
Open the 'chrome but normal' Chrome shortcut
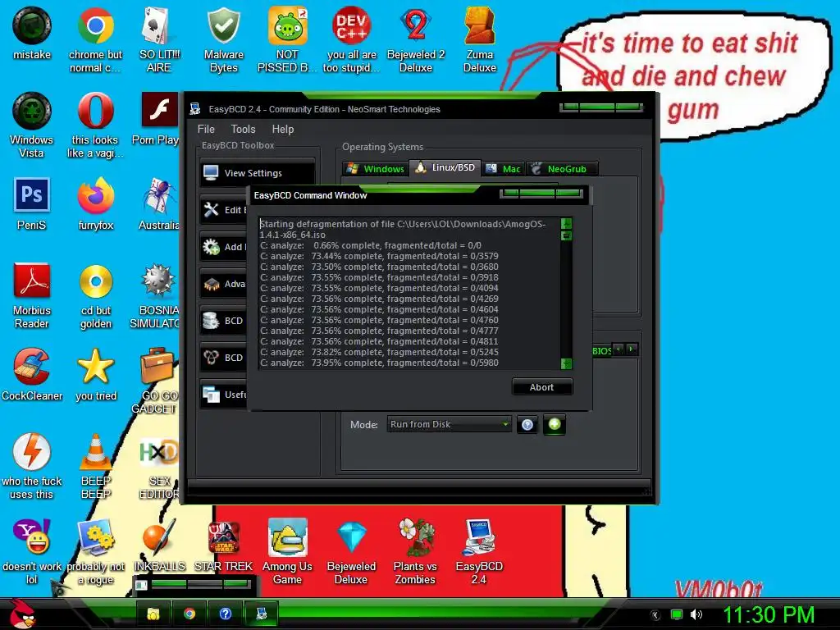[95, 39]
